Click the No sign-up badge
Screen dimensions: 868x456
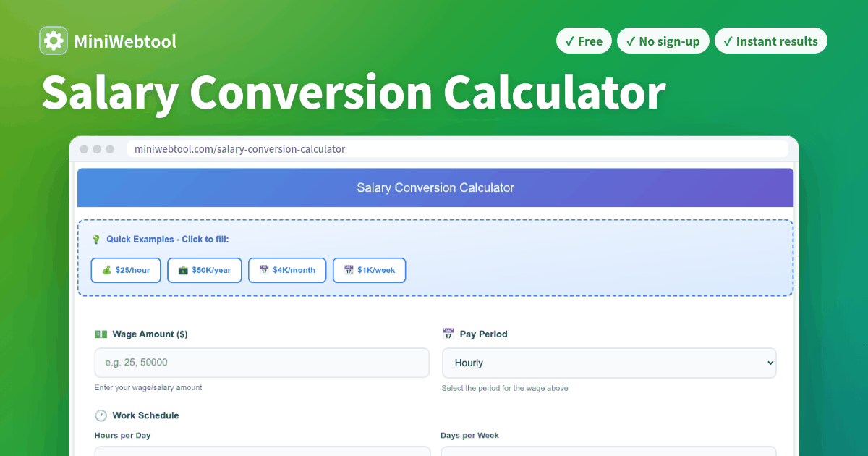663,41
